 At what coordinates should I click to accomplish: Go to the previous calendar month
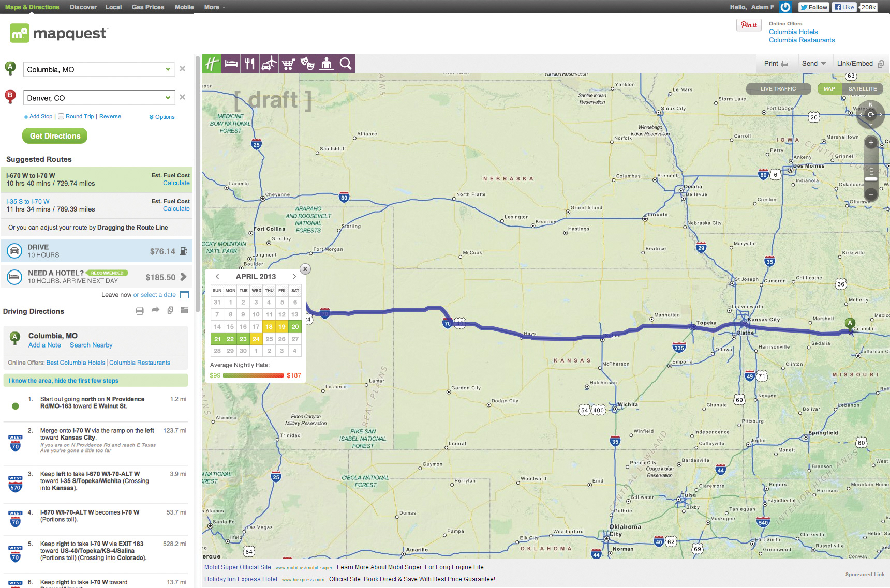click(x=217, y=277)
